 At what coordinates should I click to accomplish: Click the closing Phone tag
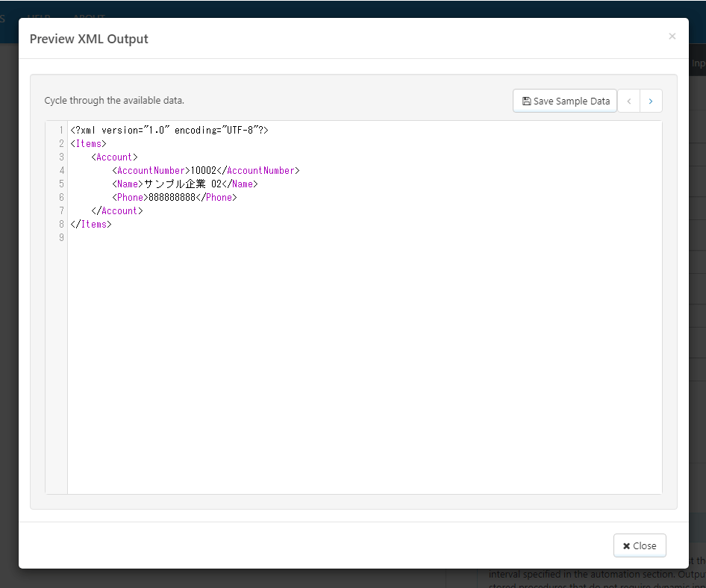coord(216,197)
